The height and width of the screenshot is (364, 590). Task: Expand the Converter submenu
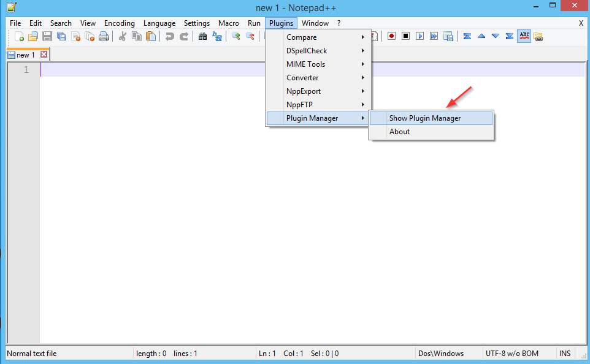318,78
